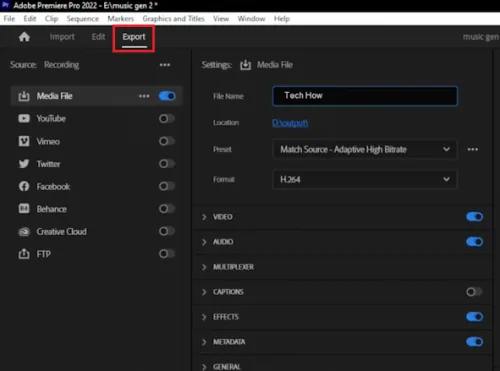Expand the VIDEO section
500x371 pixels.
point(204,217)
